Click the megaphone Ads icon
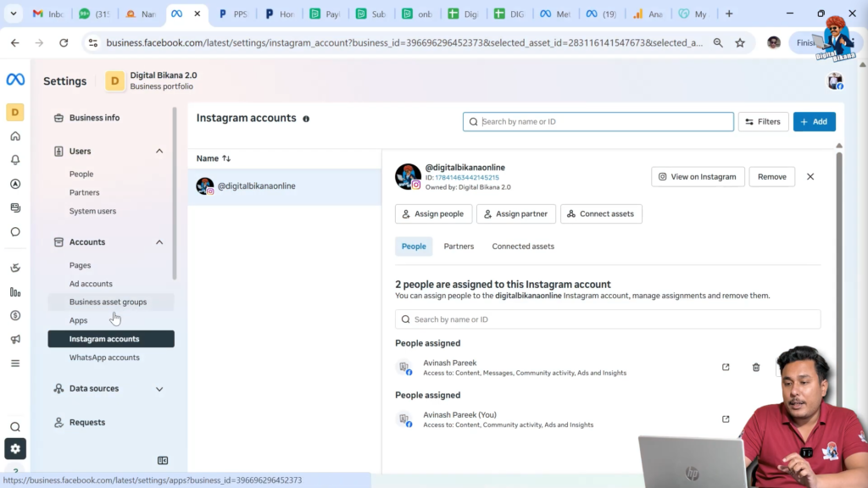Screen dimensions: 868x488 pyautogui.click(x=15, y=339)
